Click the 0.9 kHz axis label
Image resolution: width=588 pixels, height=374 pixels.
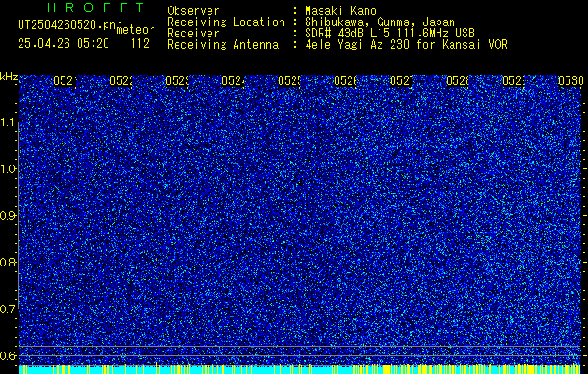pos(9,216)
